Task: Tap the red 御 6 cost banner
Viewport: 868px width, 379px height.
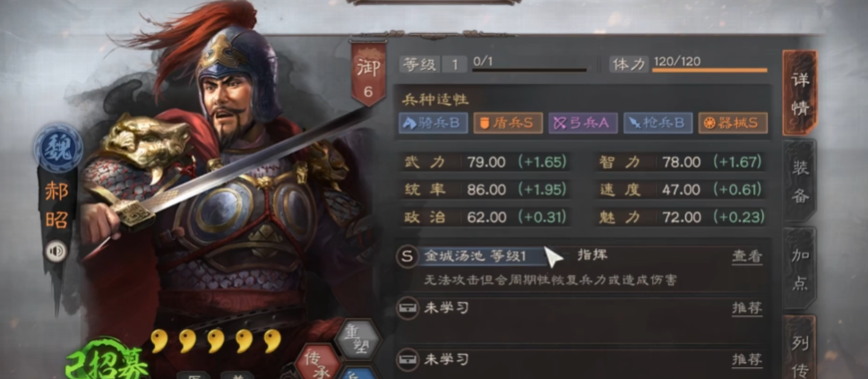Action: pos(368,73)
